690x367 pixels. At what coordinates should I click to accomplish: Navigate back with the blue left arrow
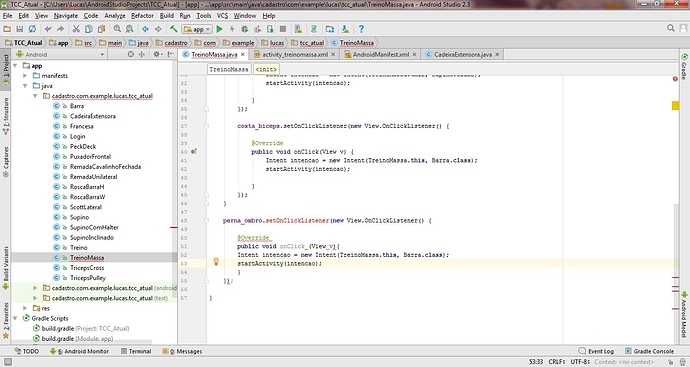tap(145, 29)
